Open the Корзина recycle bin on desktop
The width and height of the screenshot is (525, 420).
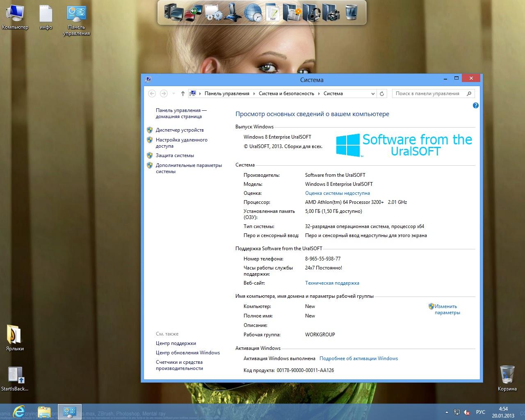[507, 377]
